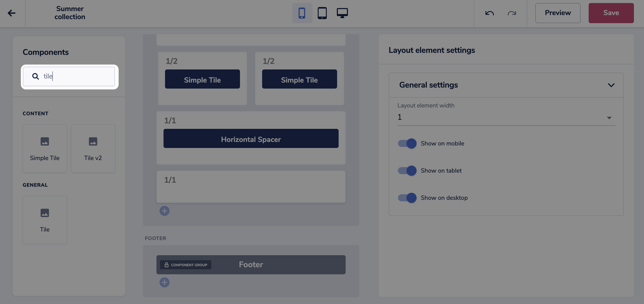Switch to tablet device view
Image resolution: width=644 pixels, height=304 pixels.
322,13
